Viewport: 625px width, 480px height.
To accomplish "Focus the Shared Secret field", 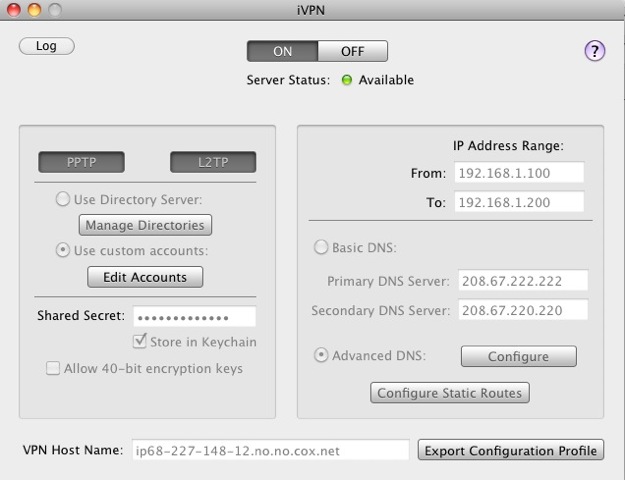I will coord(195,317).
